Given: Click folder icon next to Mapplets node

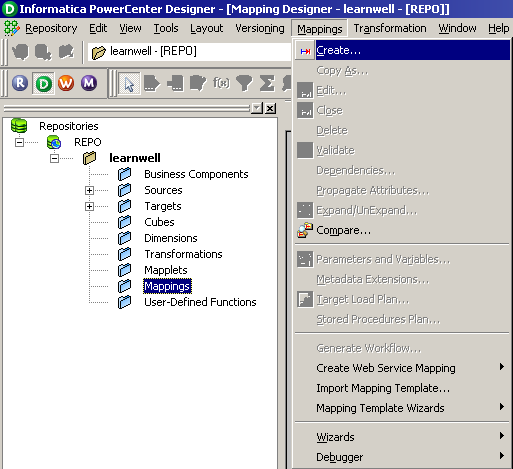Looking at the screenshot, I should (x=124, y=270).
